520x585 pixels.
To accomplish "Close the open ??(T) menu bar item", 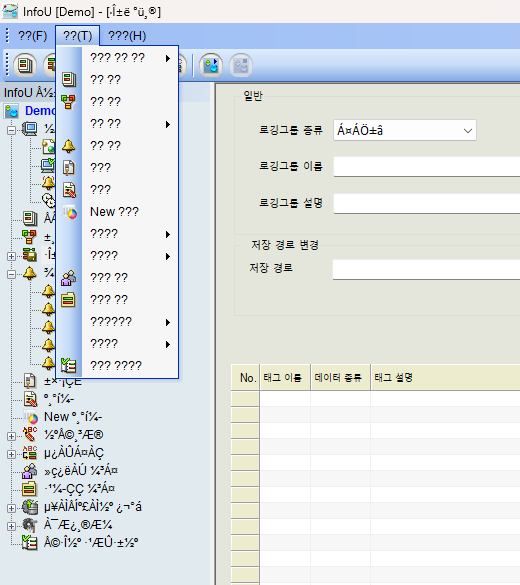I will (x=78, y=36).
